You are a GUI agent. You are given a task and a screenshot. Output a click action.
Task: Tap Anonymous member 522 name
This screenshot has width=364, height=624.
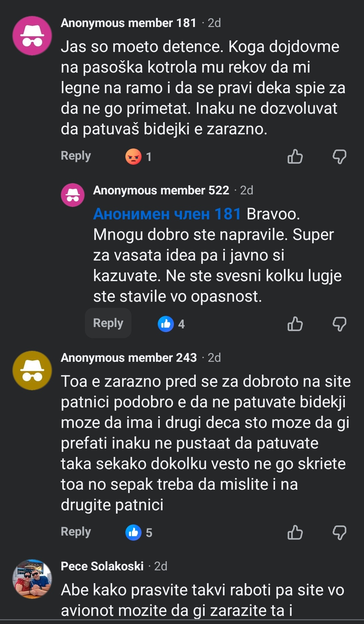pos(161,190)
